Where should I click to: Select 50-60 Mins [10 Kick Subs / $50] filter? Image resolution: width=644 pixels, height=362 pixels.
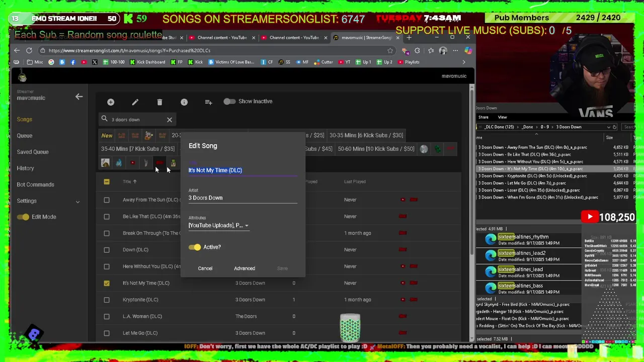pyautogui.click(x=376, y=149)
